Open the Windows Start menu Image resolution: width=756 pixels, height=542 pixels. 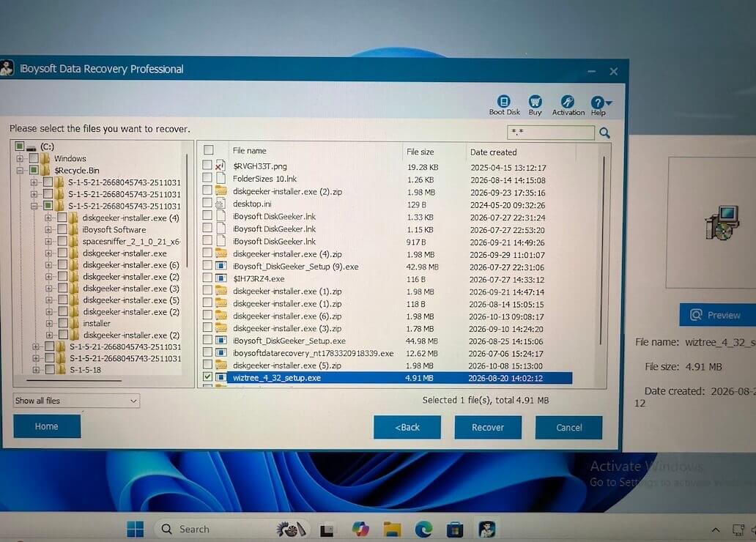pyautogui.click(x=135, y=529)
